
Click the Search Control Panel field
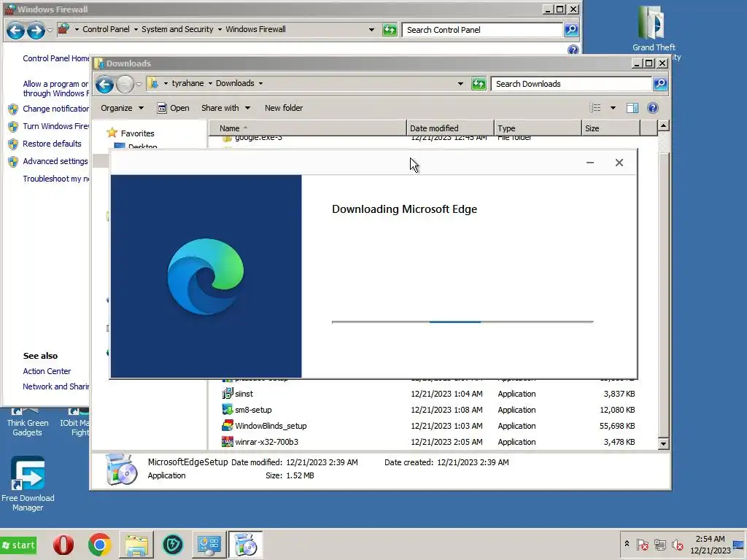(482, 29)
